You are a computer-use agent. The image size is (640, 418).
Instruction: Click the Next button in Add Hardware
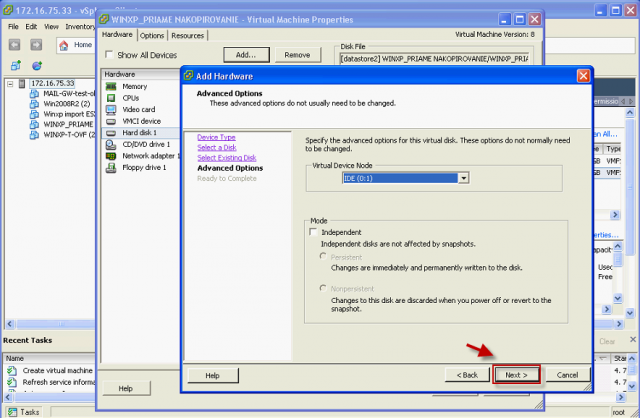click(x=516, y=375)
